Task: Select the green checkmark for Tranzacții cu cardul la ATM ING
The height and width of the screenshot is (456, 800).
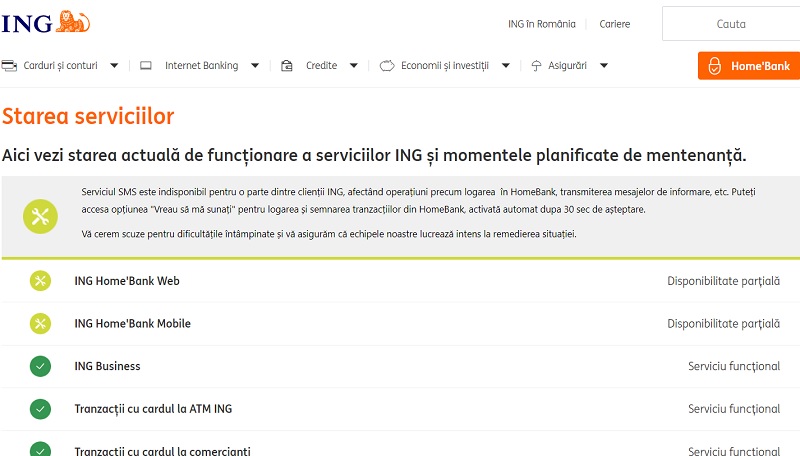Action: (40, 409)
